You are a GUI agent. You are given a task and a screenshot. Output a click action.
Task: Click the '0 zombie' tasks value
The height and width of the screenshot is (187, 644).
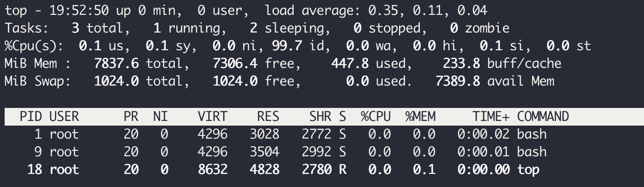tap(480, 28)
